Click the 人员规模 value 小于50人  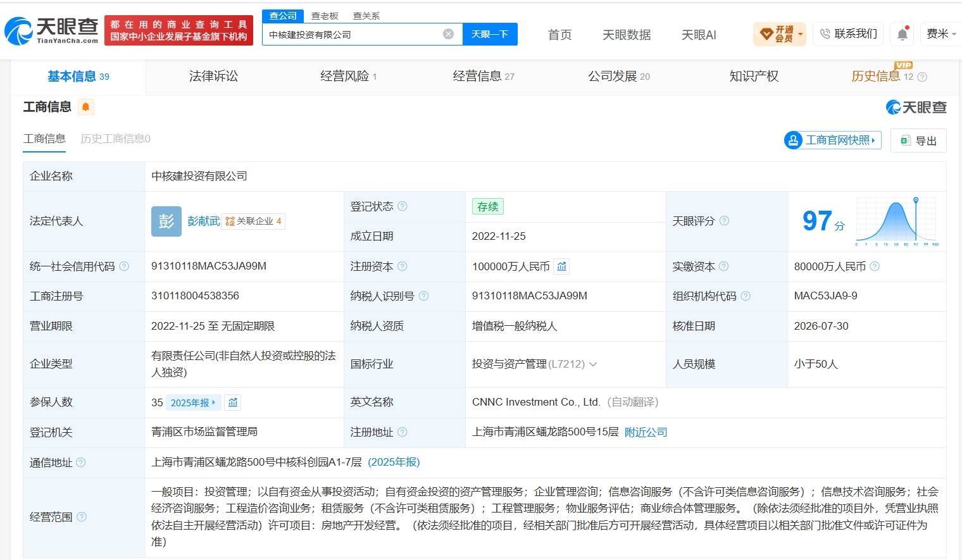(816, 364)
